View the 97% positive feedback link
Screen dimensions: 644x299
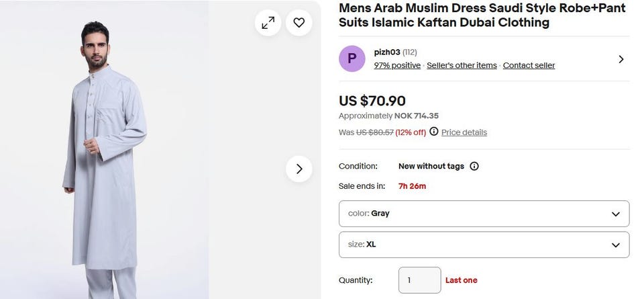[x=397, y=65]
